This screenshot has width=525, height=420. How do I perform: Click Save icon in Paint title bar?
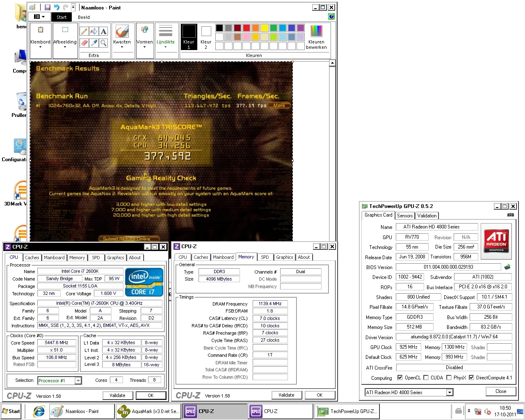pos(48,7)
